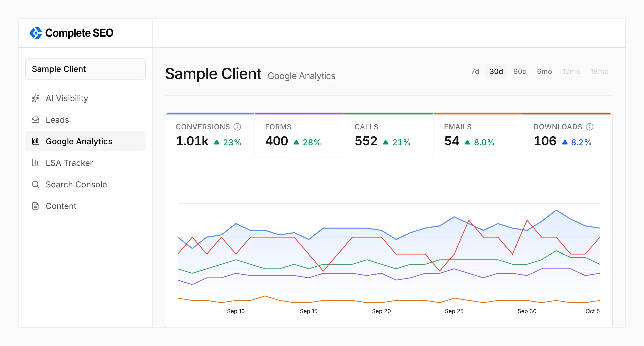Open the Content section
This screenshot has height=346, width=644.
86,206
